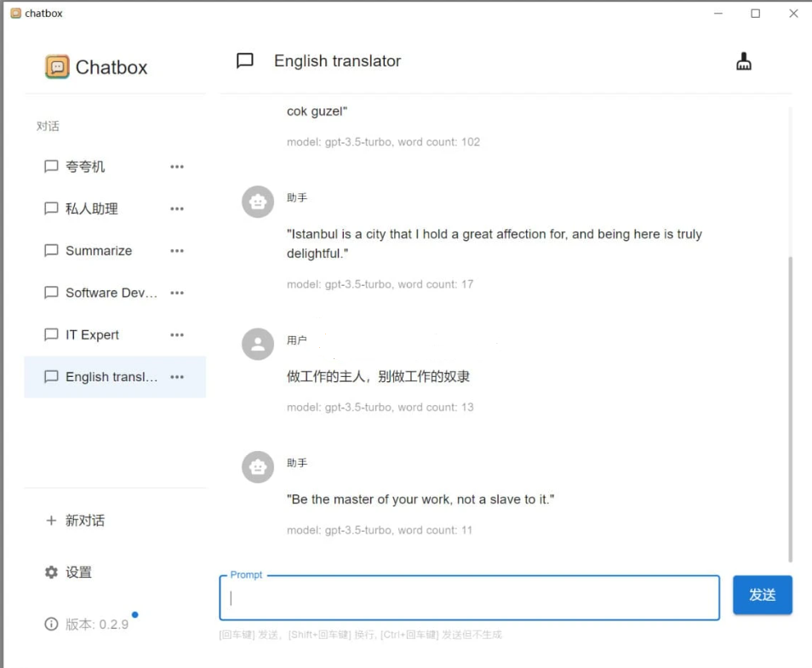Click the plus icon for 新对话

51,521
